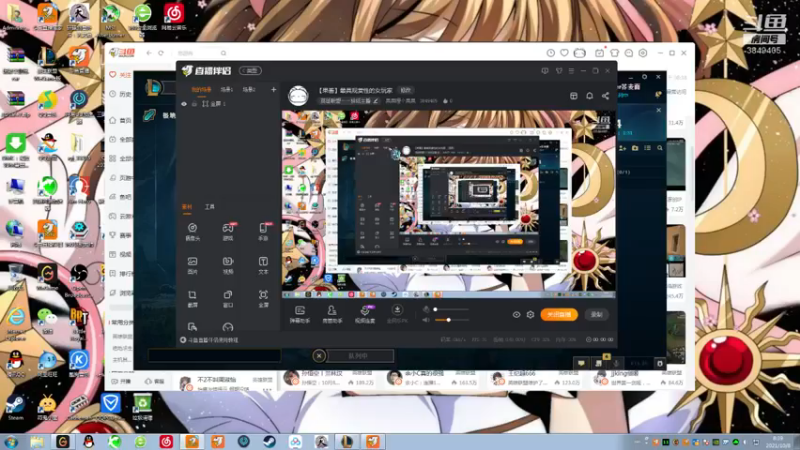
Task: Open Steam desktop shortcut
Action: (x=15, y=407)
